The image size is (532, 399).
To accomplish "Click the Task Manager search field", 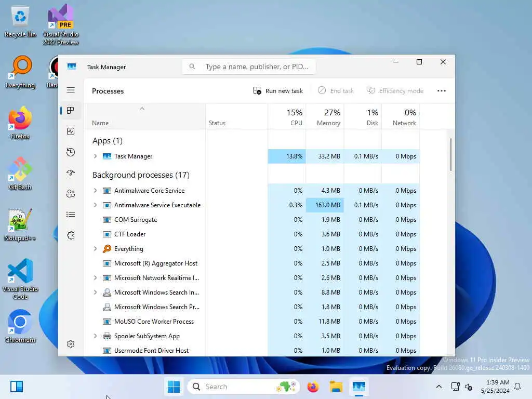I will [x=249, y=66].
